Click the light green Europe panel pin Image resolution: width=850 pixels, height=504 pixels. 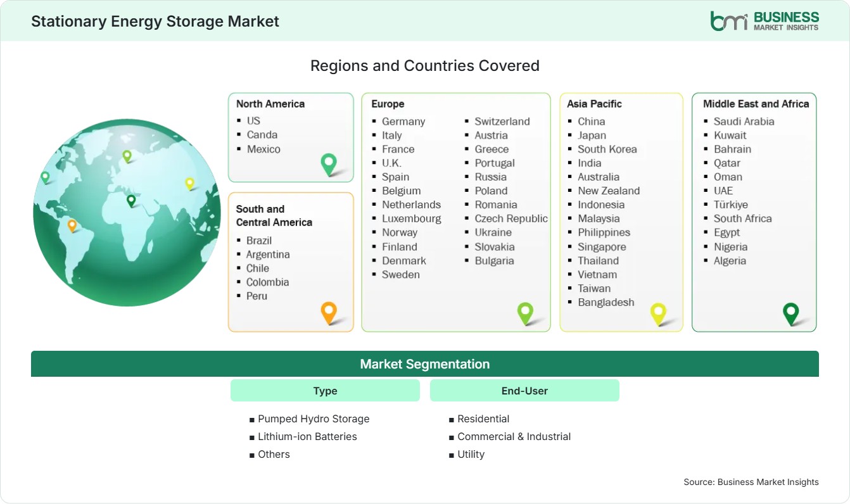[525, 313]
